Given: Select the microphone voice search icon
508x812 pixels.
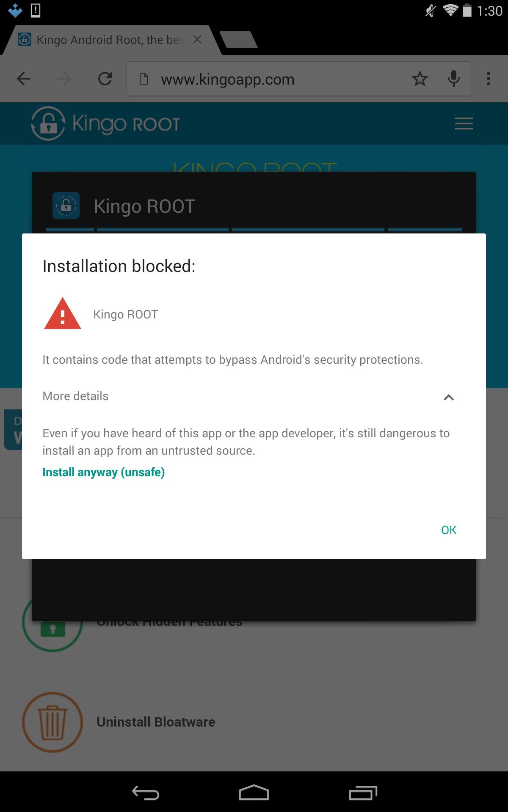Looking at the screenshot, I should (x=454, y=79).
